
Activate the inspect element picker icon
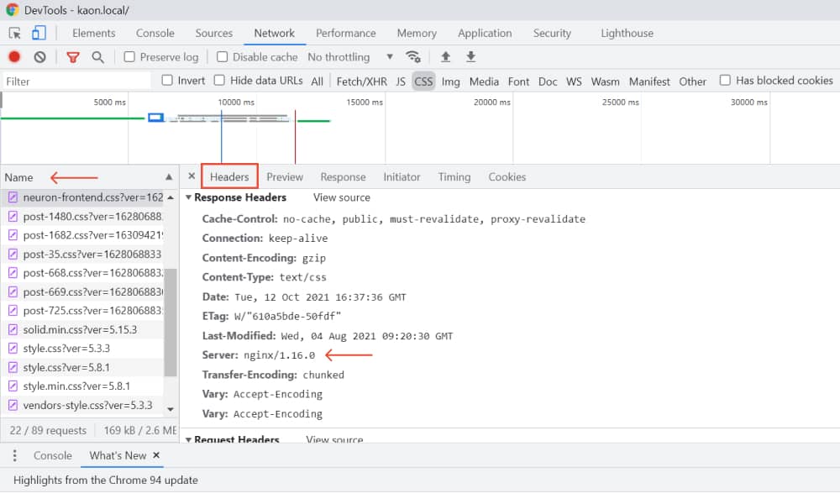pyautogui.click(x=14, y=34)
